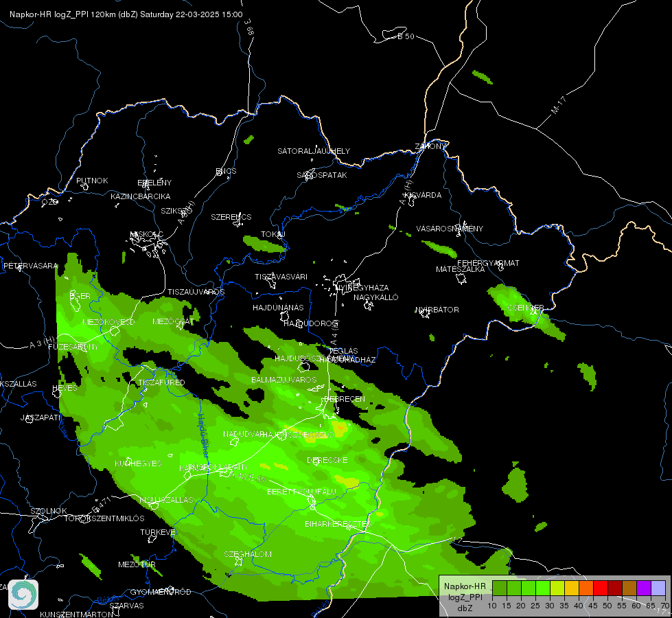Click the bright red 45-50 dBZ swatch
This screenshot has width=672, height=618.
[601, 588]
